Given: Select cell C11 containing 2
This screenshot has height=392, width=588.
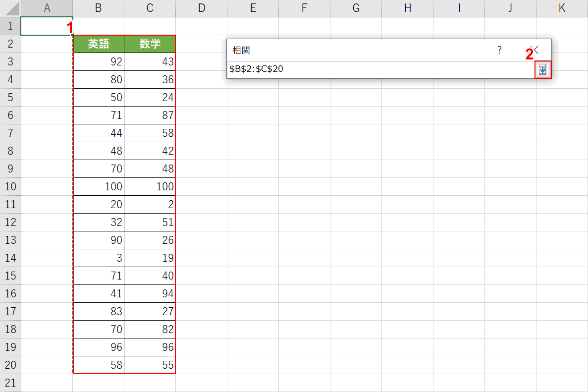Looking at the screenshot, I should (x=150, y=205).
